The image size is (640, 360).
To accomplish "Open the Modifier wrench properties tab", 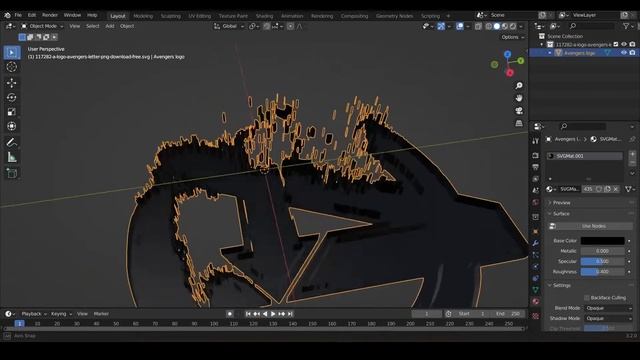I will [x=536, y=243].
